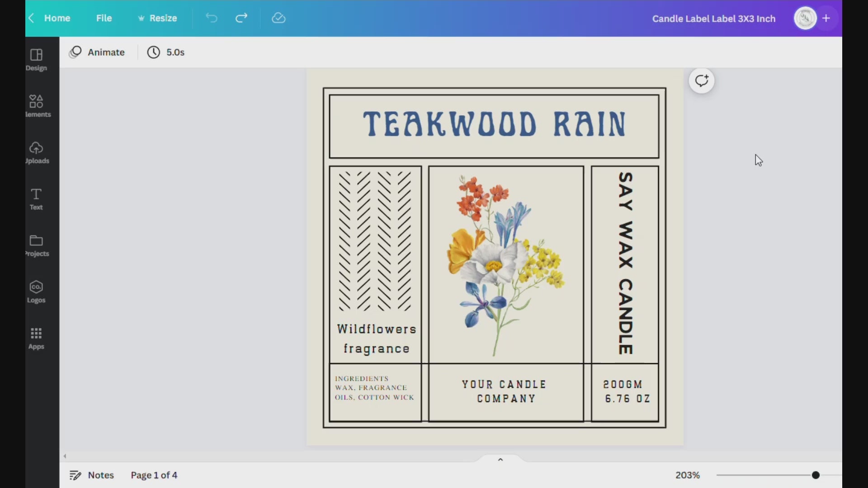Screen dimensions: 868x488
Task: Click the undo arrow
Action: (x=212, y=18)
